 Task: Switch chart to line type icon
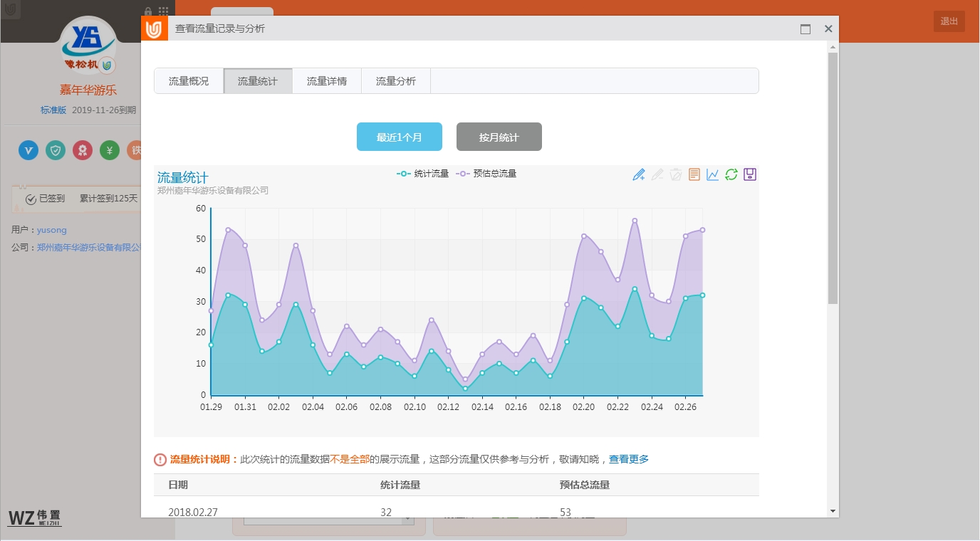pyautogui.click(x=712, y=174)
